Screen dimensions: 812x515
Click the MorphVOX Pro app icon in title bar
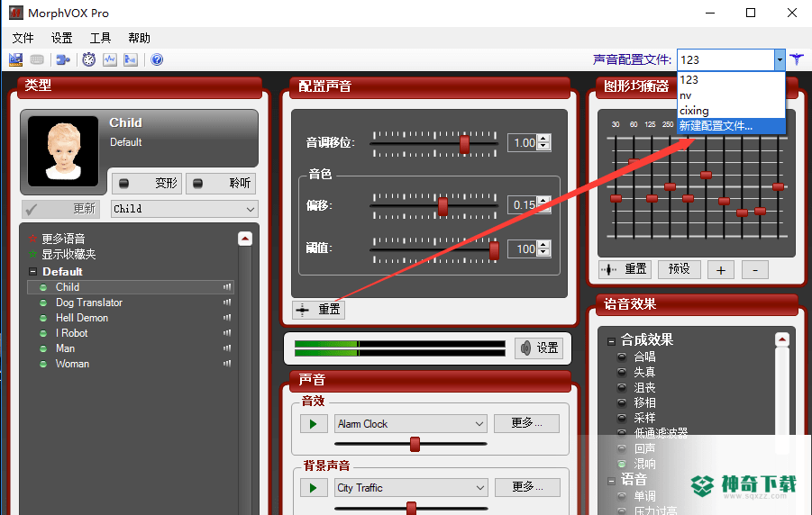[x=15, y=13]
